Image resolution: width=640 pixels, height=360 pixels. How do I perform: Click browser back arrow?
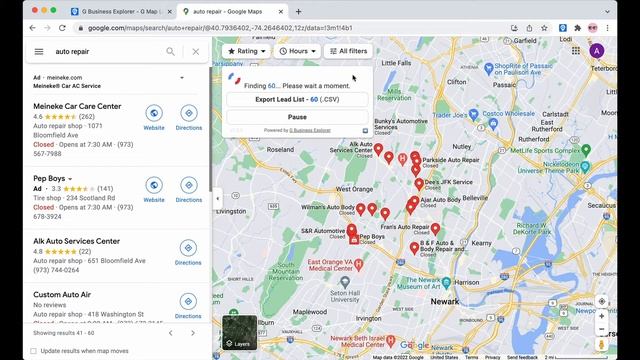tap(33, 28)
